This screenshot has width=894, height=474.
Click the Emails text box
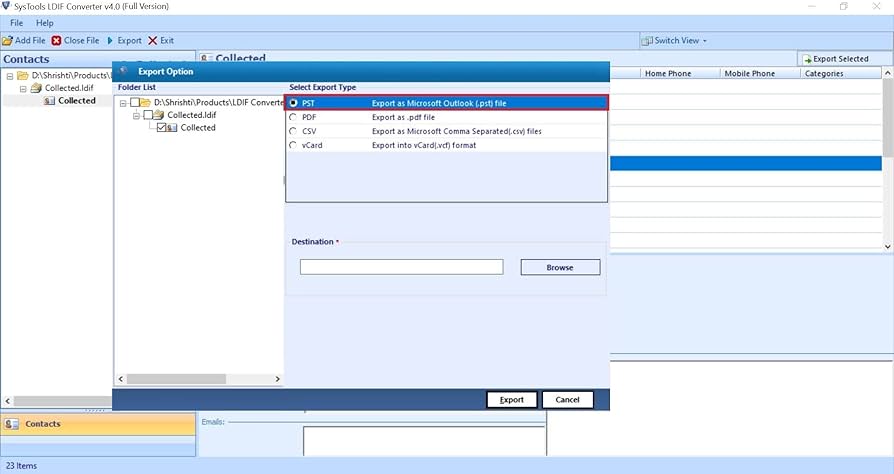tap(424, 441)
